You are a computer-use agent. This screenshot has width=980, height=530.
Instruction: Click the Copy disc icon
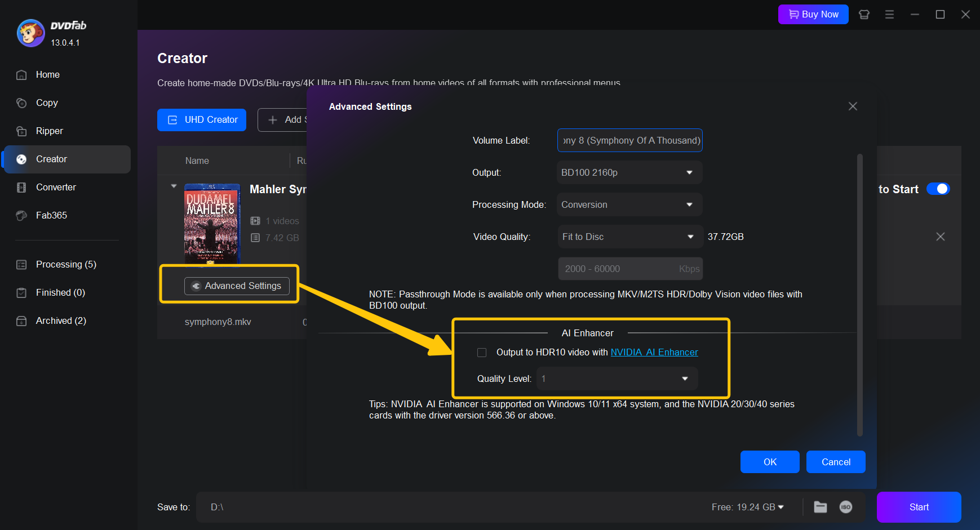point(21,103)
